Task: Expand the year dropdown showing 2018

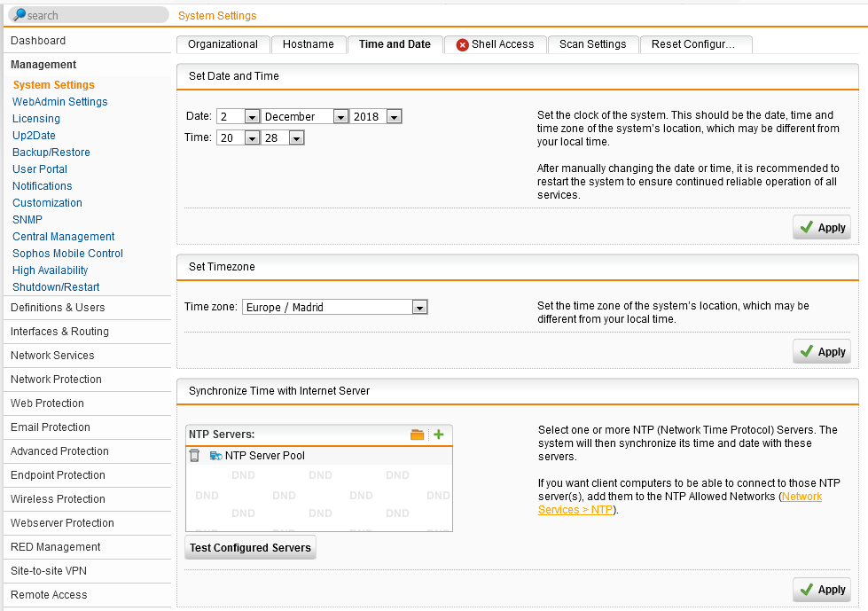Action: coord(394,117)
